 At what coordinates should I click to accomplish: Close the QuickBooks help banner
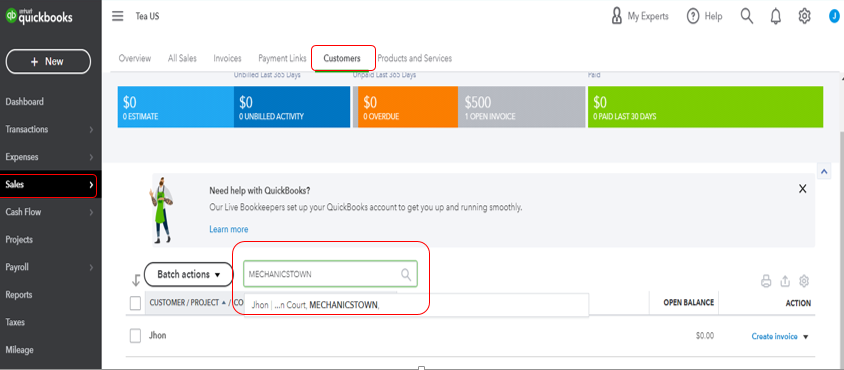pos(803,189)
